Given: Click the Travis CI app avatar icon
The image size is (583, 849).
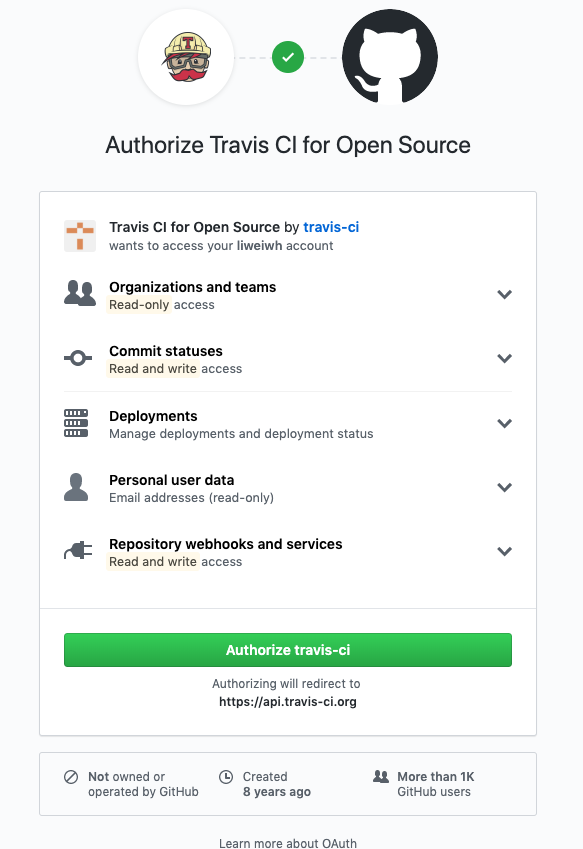Looking at the screenshot, I should tap(80, 236).
